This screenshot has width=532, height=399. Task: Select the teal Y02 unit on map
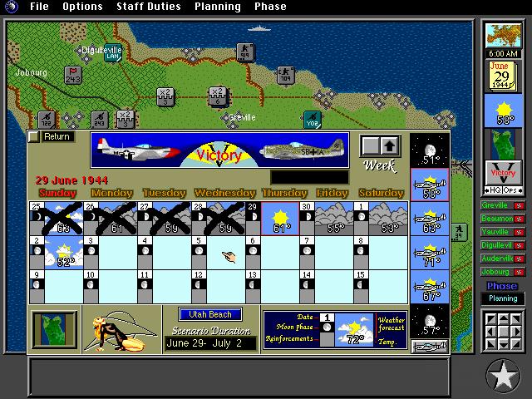coord(313,120)
